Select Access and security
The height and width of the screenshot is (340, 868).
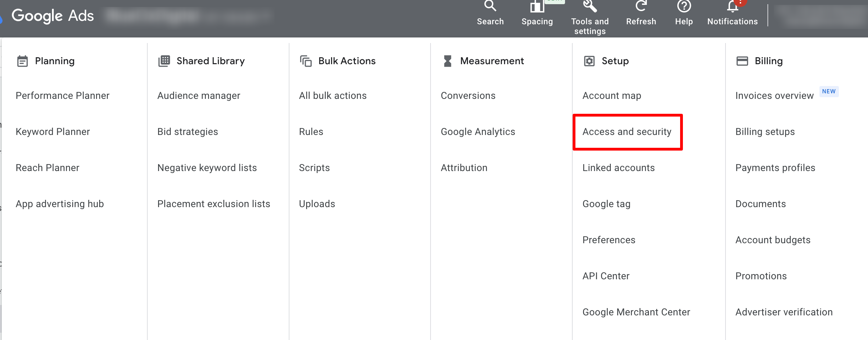click(x=627, y=132)
